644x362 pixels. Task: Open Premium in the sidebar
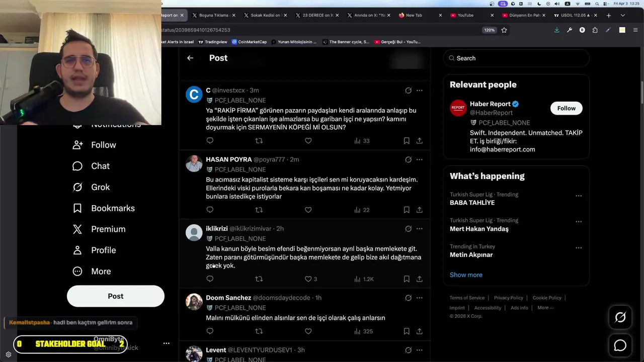(99, 229)
